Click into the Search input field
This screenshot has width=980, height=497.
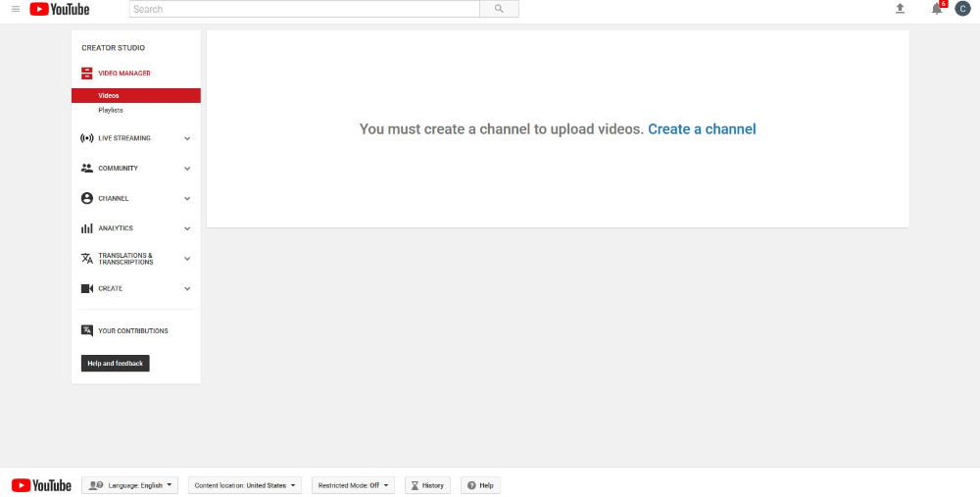click(304, 9)
